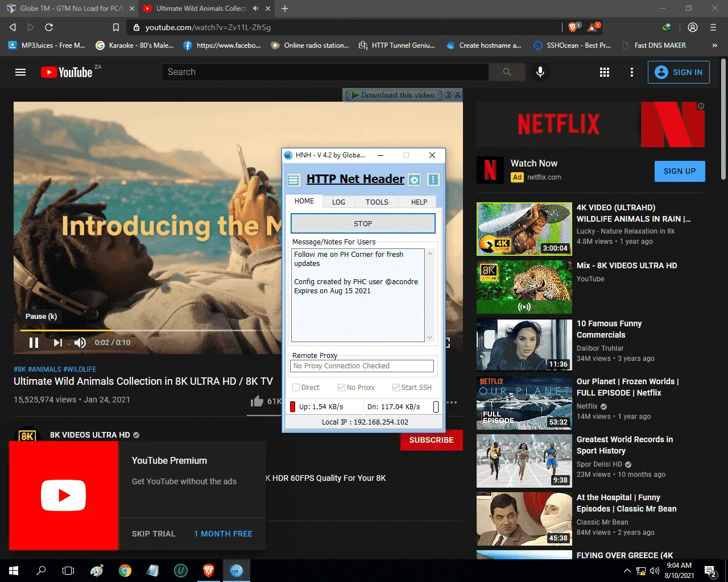This screenshot has width=728, height=582.
Task: Search with voice microphone icon
Action: [540, 72]
